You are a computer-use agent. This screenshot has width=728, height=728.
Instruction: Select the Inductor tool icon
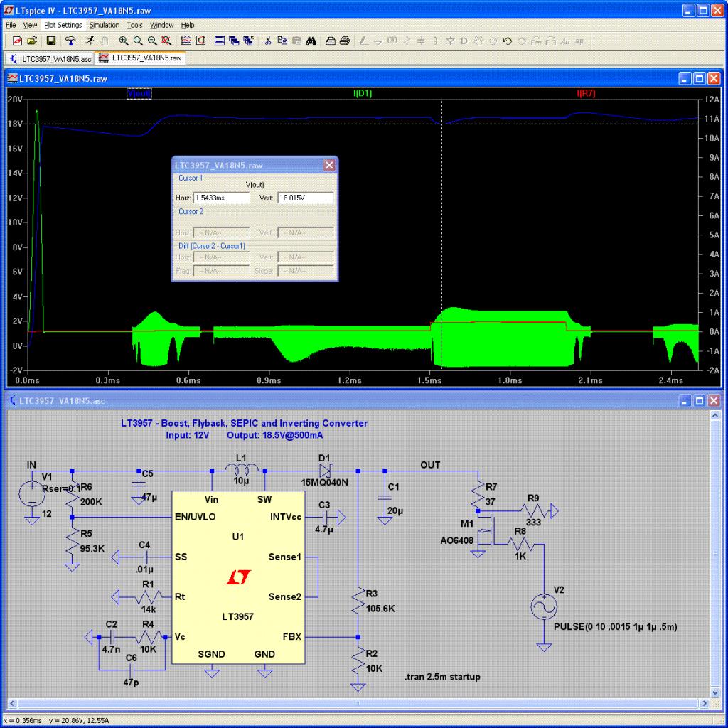point(436,41)
